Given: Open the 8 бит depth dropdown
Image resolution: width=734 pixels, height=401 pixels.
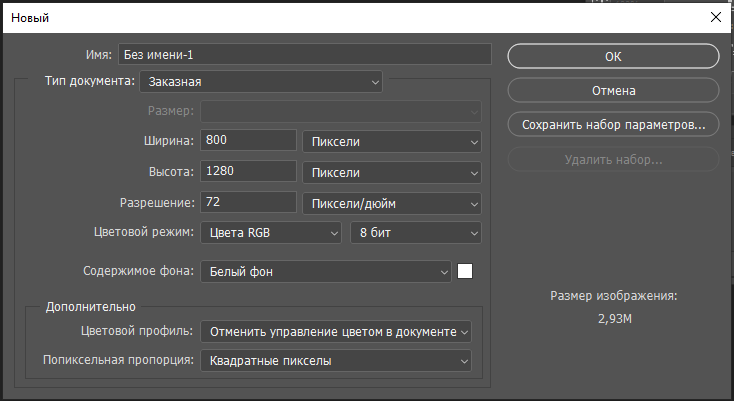Looking at the screenshot, I should coord(416,233).
